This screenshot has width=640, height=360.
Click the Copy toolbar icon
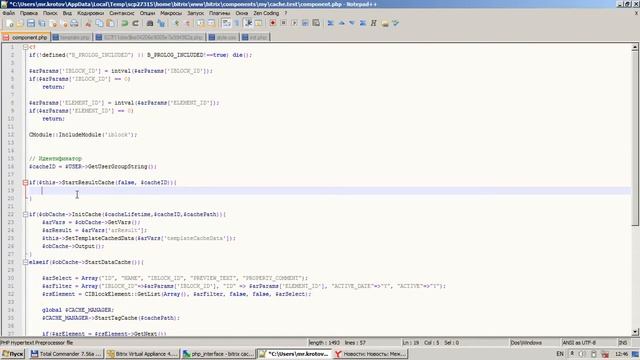(x=99, y=24)
